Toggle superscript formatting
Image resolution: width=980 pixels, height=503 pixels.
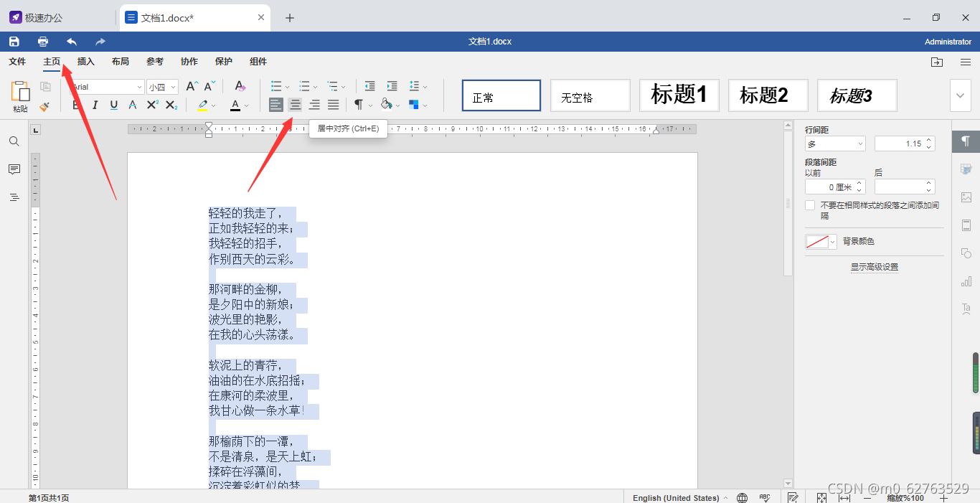click(x=152, y=105)
